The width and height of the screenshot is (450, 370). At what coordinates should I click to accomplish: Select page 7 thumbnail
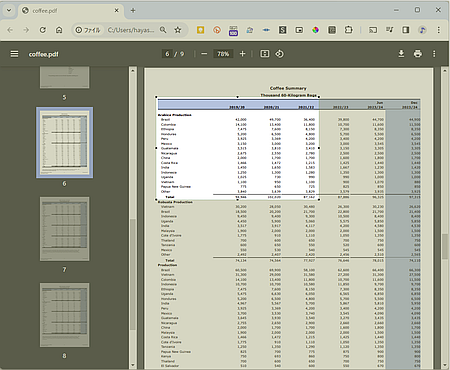click(x=65, y=229)
